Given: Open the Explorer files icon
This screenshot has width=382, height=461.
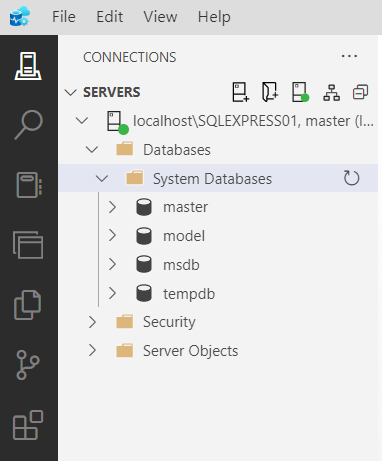Looking at the screenshot, I should pos(28,305).
